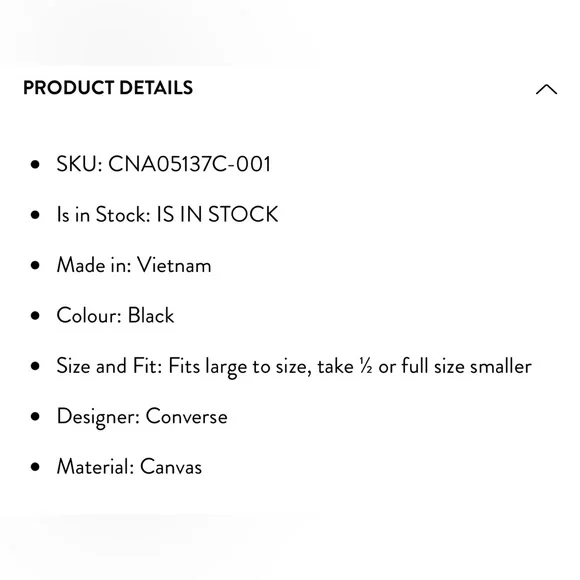The height and width of the screenshot is (580, 580).
Task: Click the Made in: Vietnam entry
Action: [x=134, y=265]
